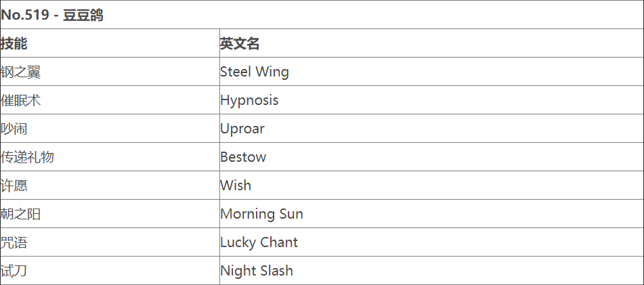Select the 试刀 skill cell
The image size is (644, 285).
point(14,271)
